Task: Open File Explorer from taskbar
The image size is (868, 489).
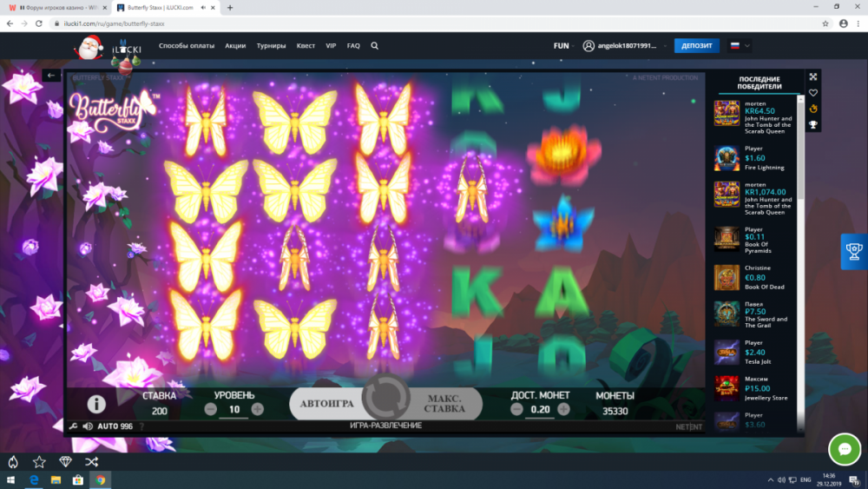Action: click(x=56, y=480)
